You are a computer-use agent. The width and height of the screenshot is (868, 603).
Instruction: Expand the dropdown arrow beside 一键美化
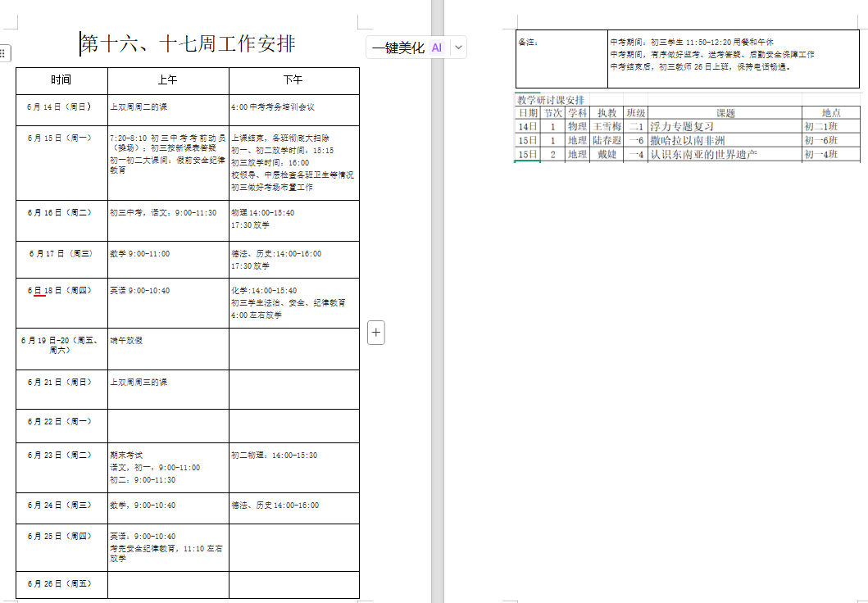click(458, 48)
